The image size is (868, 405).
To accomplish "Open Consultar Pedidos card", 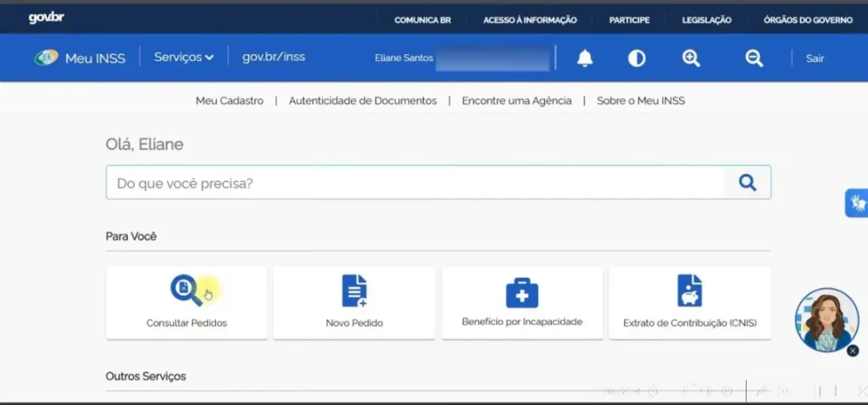I will 186,302.
